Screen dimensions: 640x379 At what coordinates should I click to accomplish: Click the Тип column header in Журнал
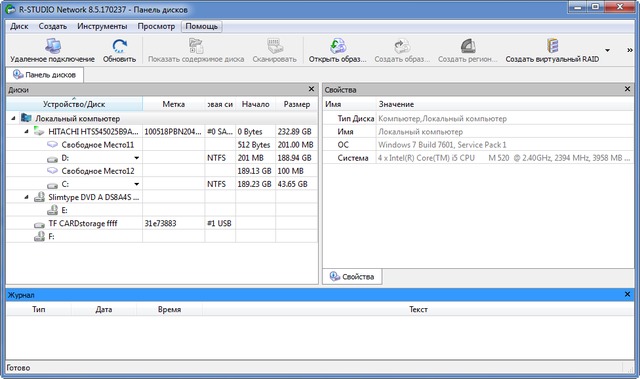click(39, 309)
